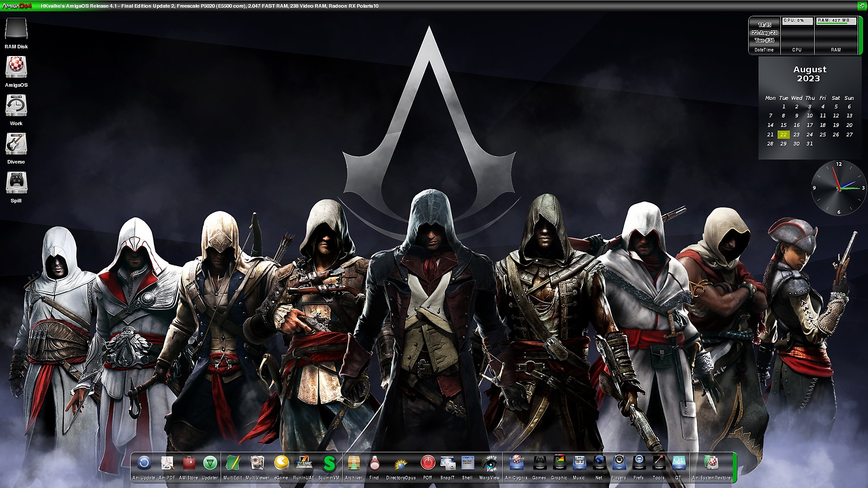Open the AmigaOS drive icon
868x488 pixels.
16,67
